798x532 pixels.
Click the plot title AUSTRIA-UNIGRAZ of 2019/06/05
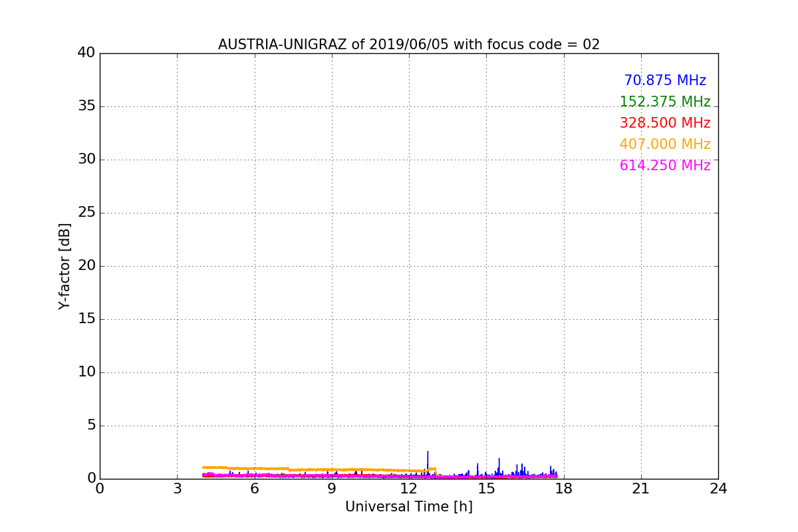tap(409, 45)
